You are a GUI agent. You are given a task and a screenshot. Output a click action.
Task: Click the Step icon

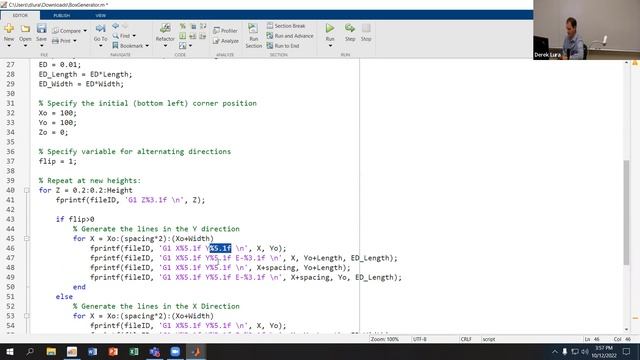tap(350, 28)
